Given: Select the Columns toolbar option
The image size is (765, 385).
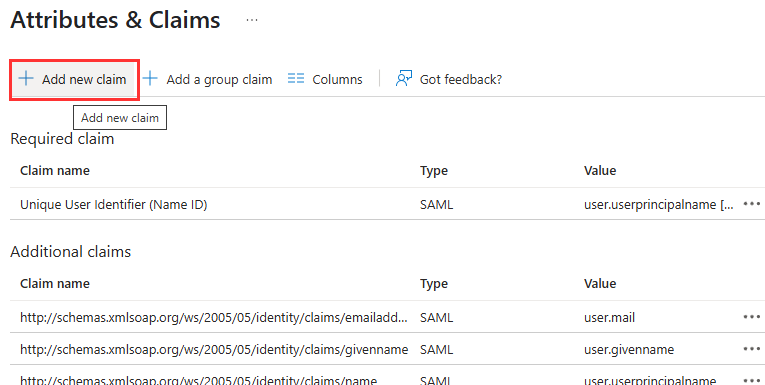Looking at the screenshot, I should pyautogui.click(x=337, y=80).
